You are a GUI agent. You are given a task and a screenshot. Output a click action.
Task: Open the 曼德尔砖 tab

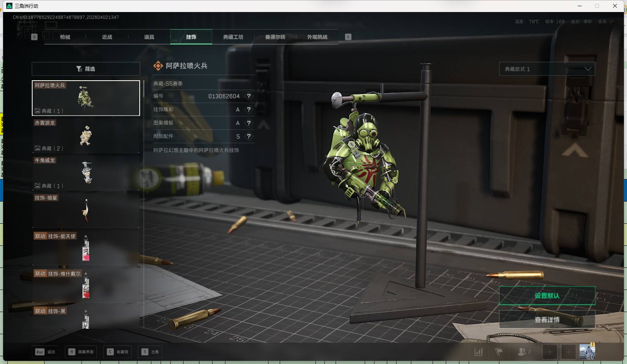point(275,37)
